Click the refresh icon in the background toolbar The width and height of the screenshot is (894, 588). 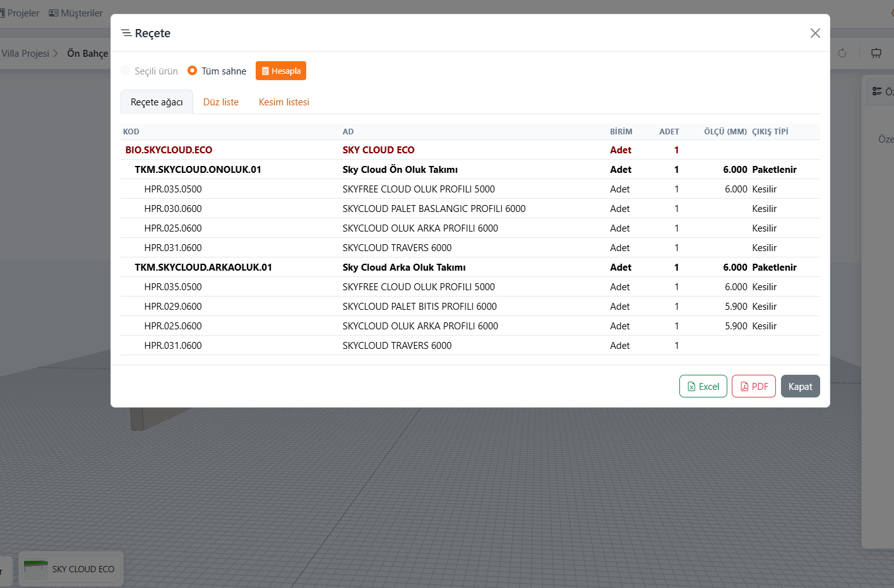pyautogui.click(x=842, y=53)
